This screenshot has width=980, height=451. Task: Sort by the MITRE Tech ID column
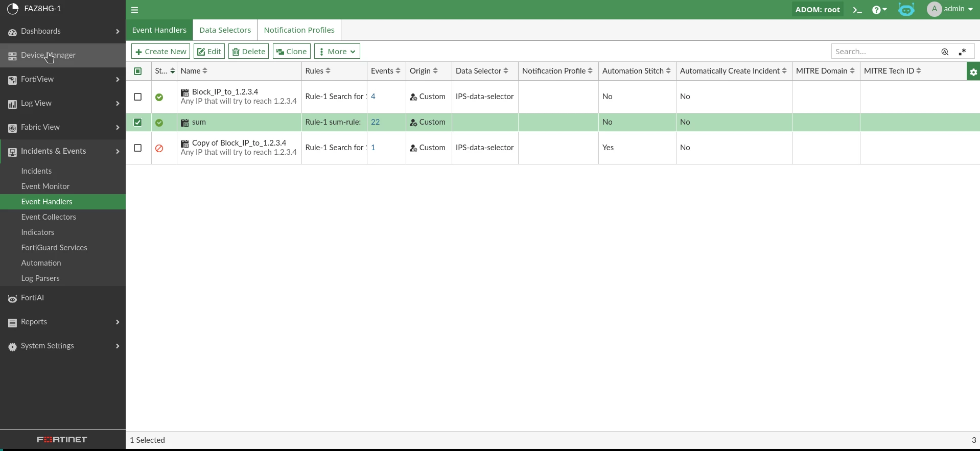893,71
